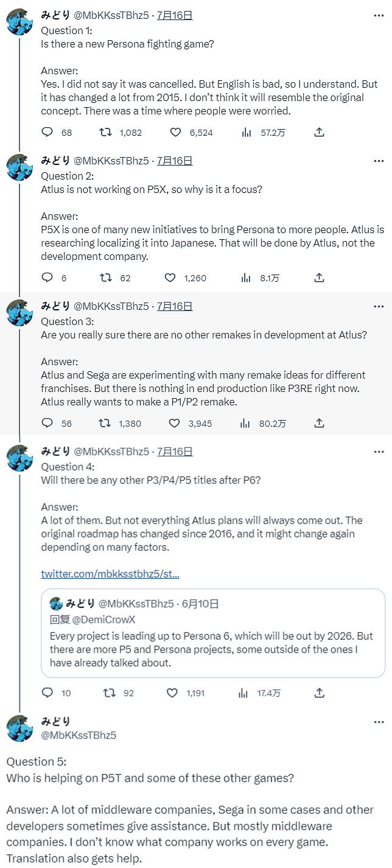Reply to the Question 1 tweet
The image size is (392, 868).
[47, 132]
